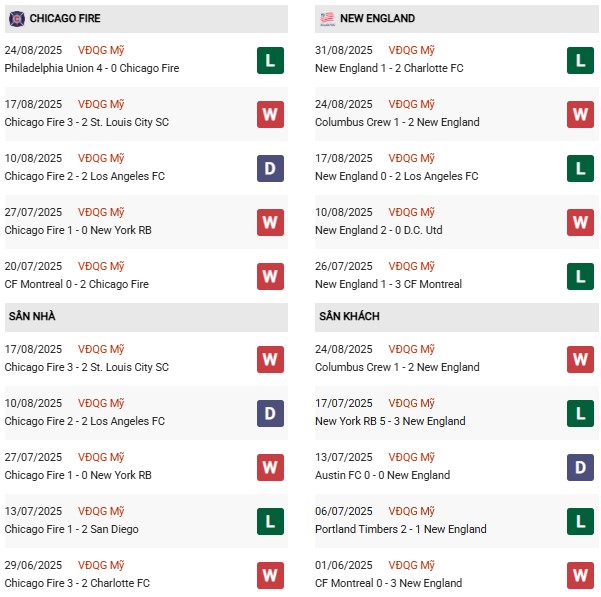The image size is (601, 597).
Task: Open the SÂN KHÁCH away section header
Action: [x=349, y=316]
